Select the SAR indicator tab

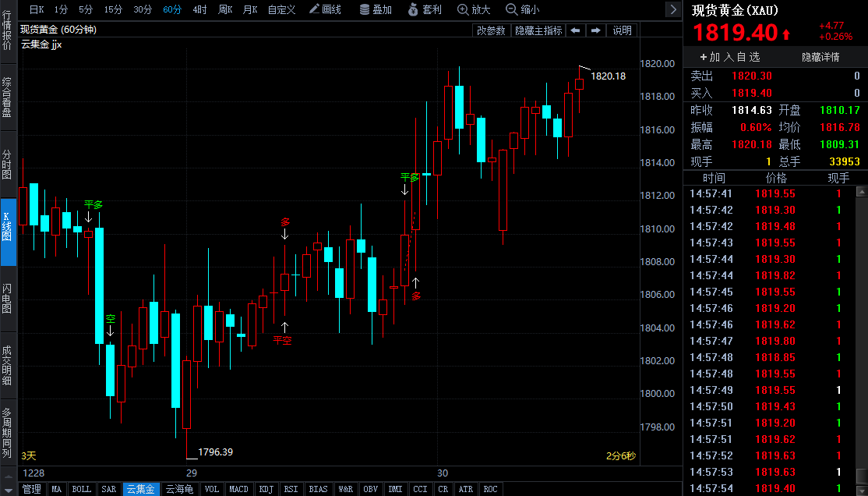coord(109,489)
